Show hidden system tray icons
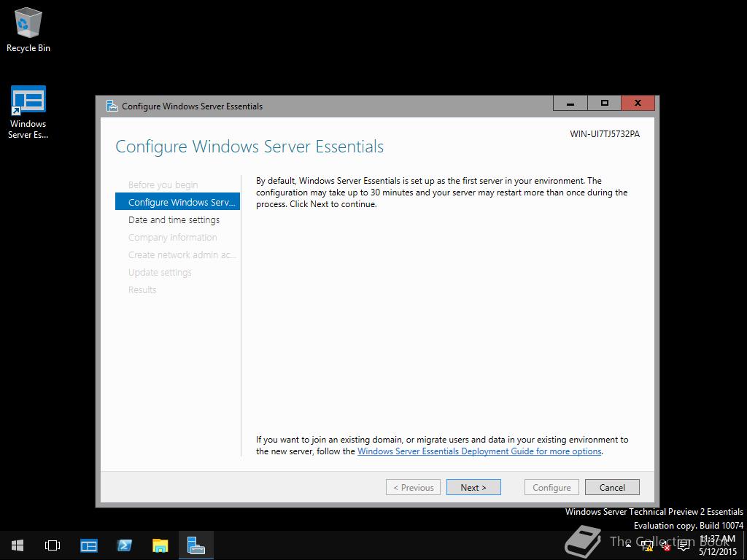The width and height of the screenshot is (747, 560). pyautogui.click(x=628, y=545)
